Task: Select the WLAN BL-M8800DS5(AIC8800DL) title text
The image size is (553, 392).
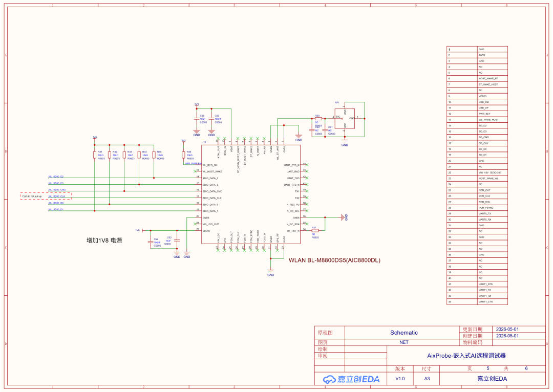Action: (x=334, y=260)
